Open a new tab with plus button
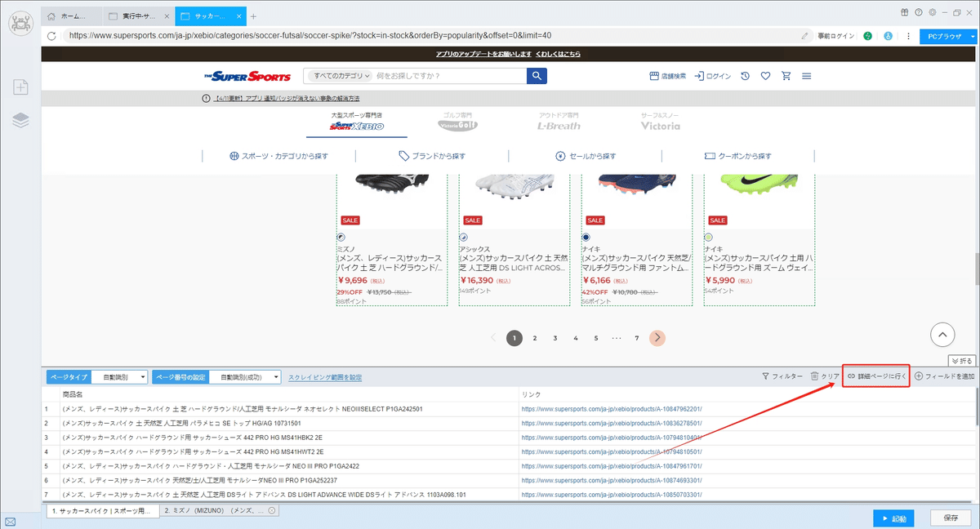The width and height of the screenshot is (980, 529). [253, 16]
